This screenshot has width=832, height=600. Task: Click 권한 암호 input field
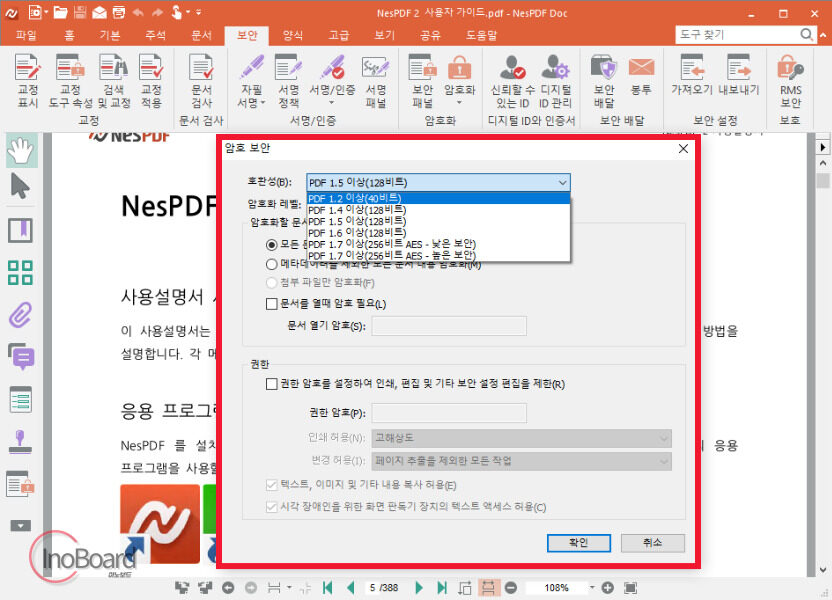click(x=449, y=413)
